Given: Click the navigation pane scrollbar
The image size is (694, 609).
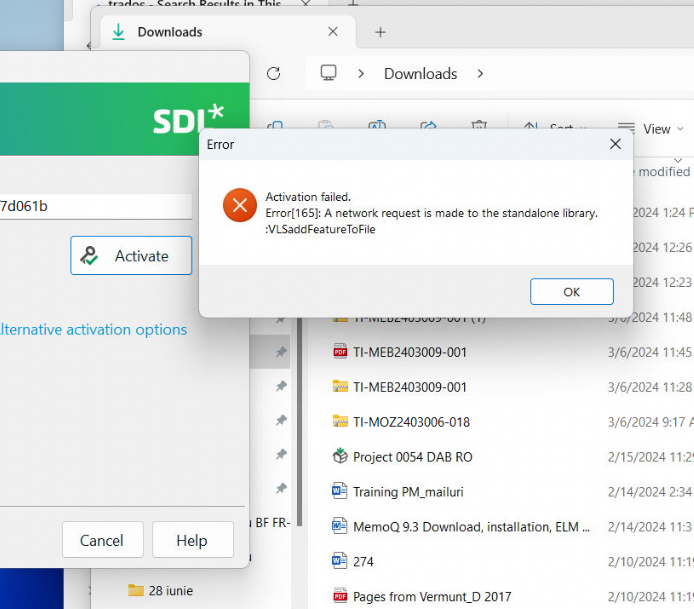Looking at the screenshot, I should click(x=300, y=420).
